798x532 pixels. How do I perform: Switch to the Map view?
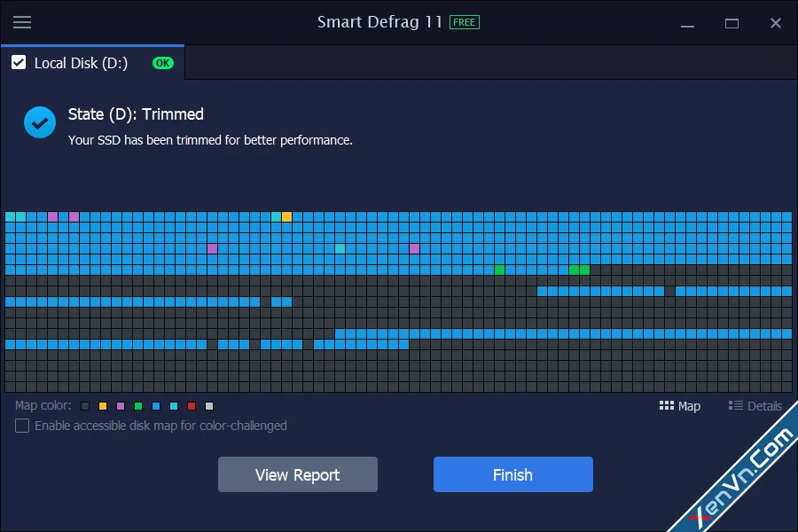point(680,406)
